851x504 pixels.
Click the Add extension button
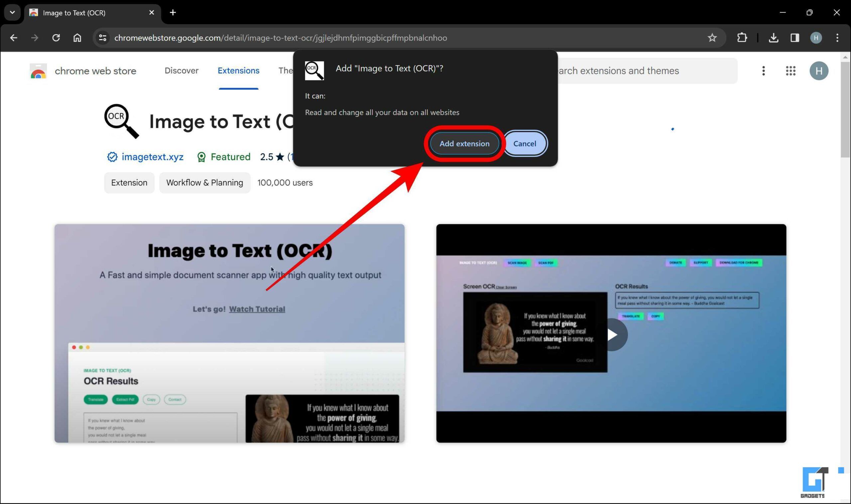click(x=464, y=144)
